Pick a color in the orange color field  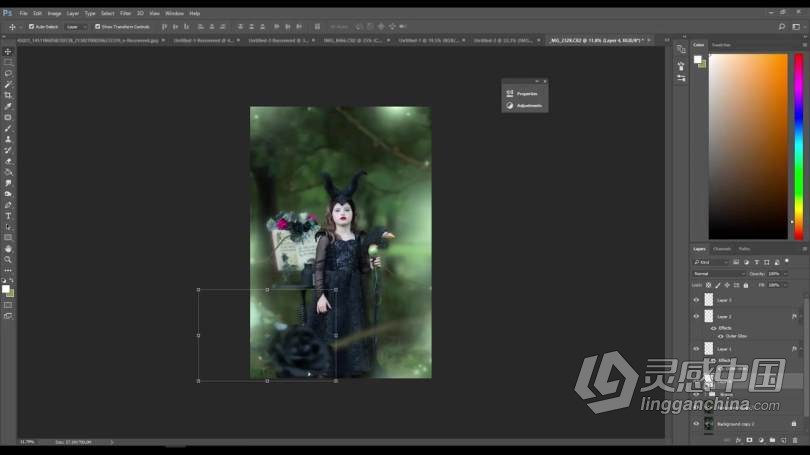(x=748, y=147)
